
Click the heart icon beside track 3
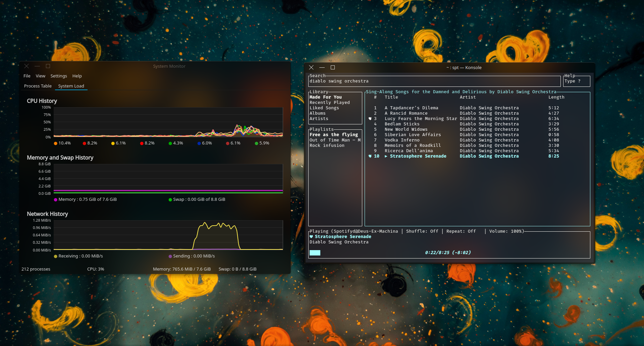[370, 119]
